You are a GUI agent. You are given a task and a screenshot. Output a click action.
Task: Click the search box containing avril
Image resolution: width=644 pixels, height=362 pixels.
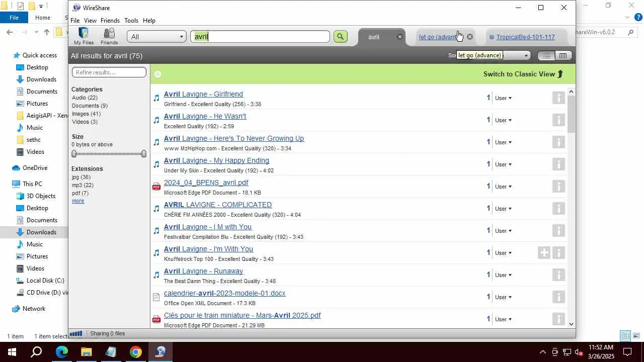click(260, 37)
